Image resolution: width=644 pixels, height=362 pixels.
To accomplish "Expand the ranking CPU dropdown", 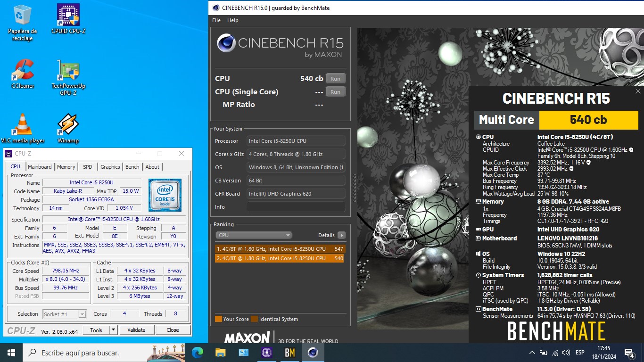I will click(x=254, y=235).
